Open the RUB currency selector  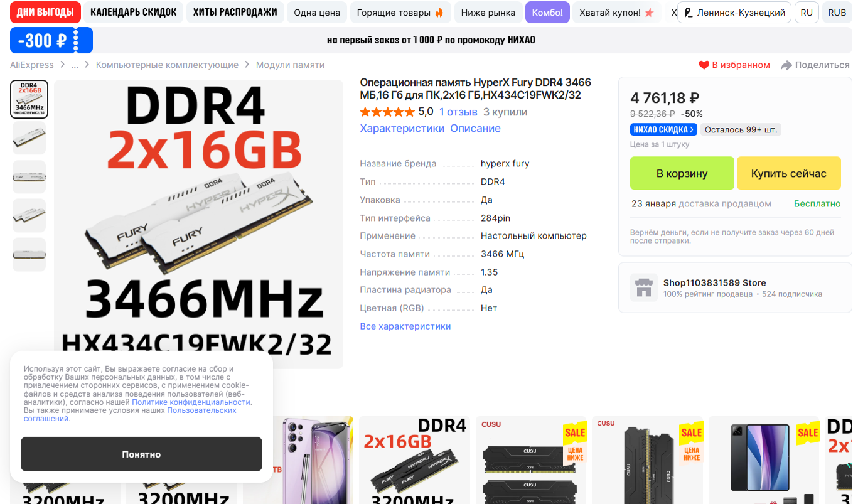[x=837, y=13]
